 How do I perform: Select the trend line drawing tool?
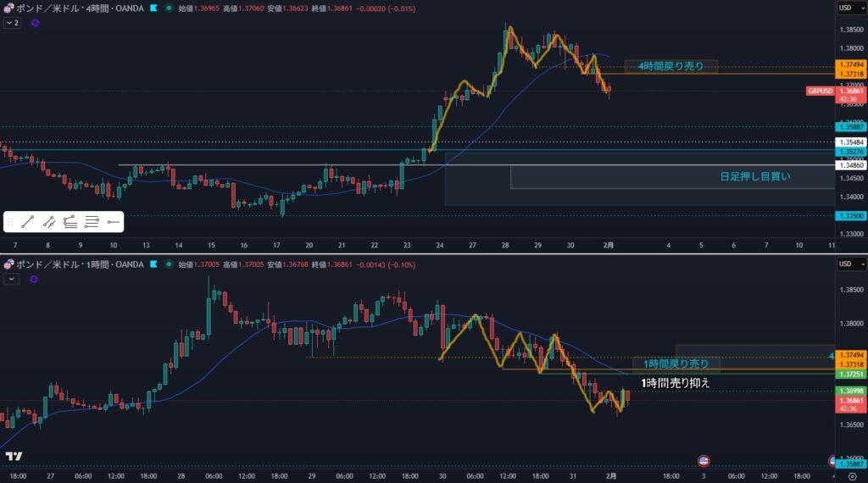point(27,222)
